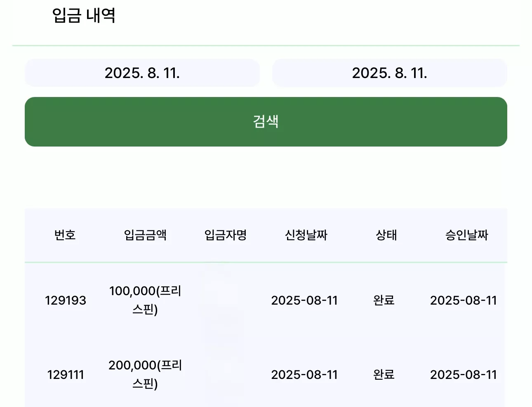Click the green 검색 search button
Image resolution: width=532 pixels, height=407 pixels.
(266, 122)
